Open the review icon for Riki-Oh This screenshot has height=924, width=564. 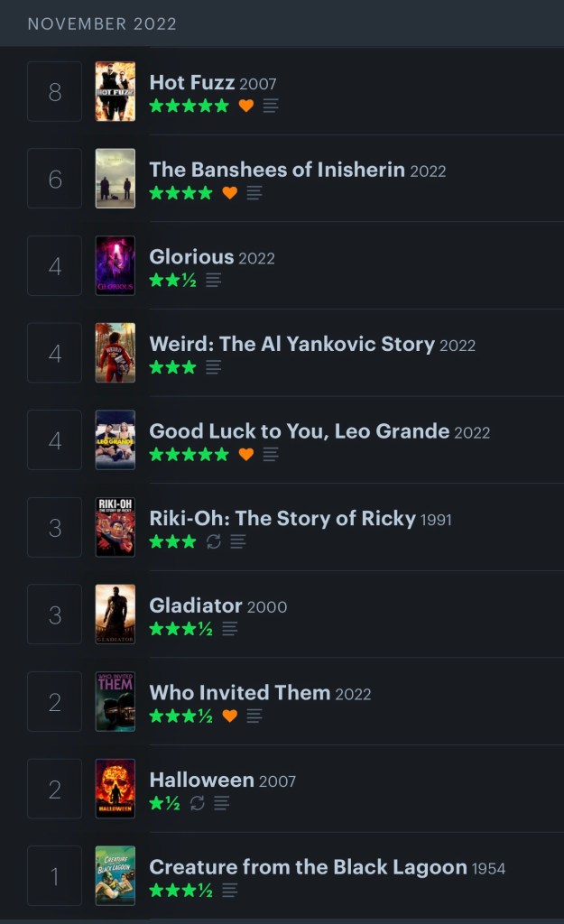pyautogui.click(x=238, y=541)
